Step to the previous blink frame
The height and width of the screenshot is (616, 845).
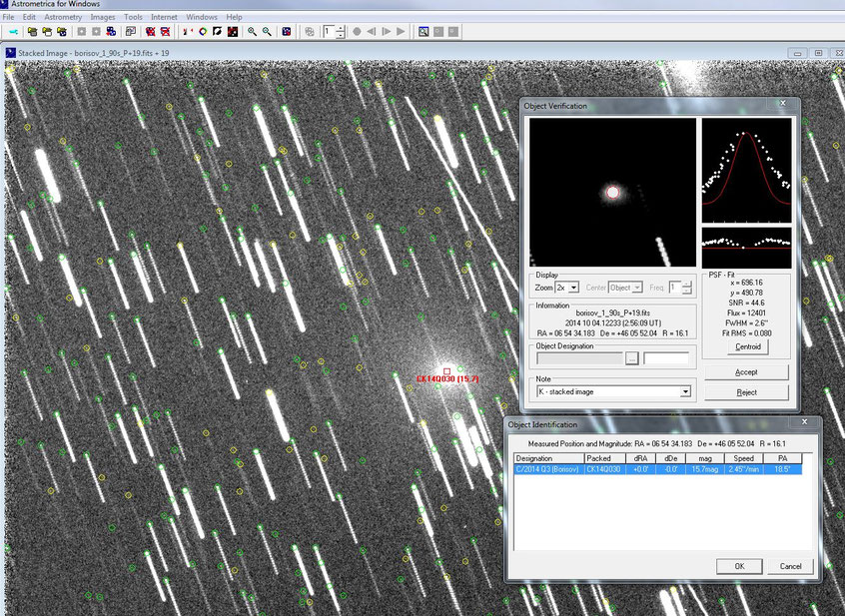click(x=372, y=32)
